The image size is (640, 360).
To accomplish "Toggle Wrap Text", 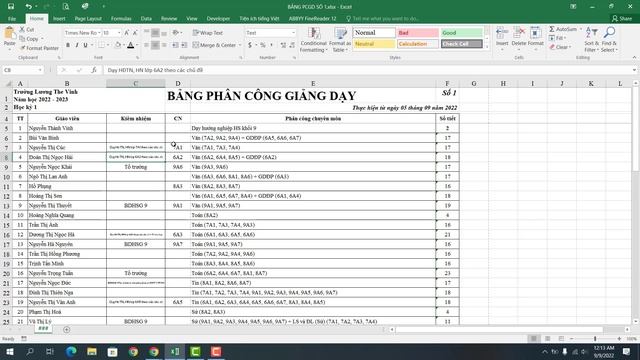I will (208, 33).
